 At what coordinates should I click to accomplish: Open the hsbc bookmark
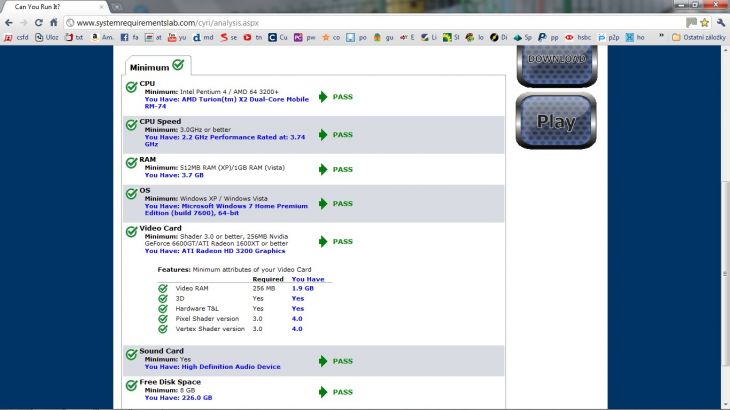tap(578, 38)
